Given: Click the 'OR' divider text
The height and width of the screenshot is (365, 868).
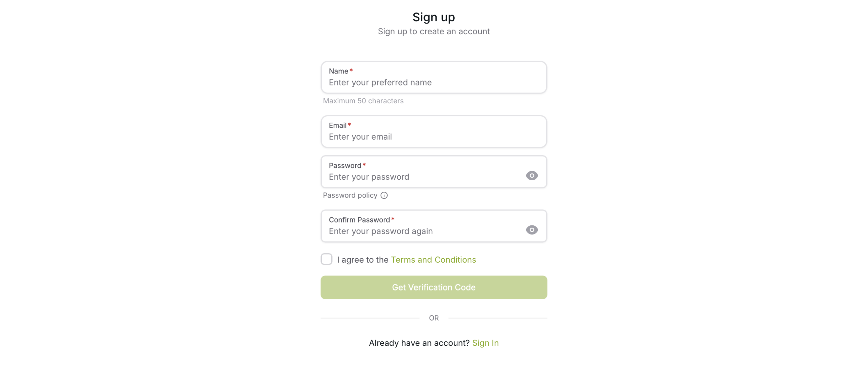Looking at the screenshot, I should tap(433, 318).
